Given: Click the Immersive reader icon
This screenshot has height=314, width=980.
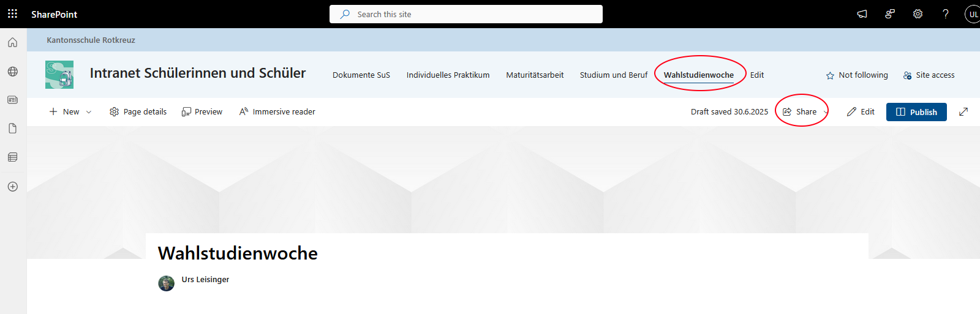Looking at the screenshot, I should (x=244, y=112).
